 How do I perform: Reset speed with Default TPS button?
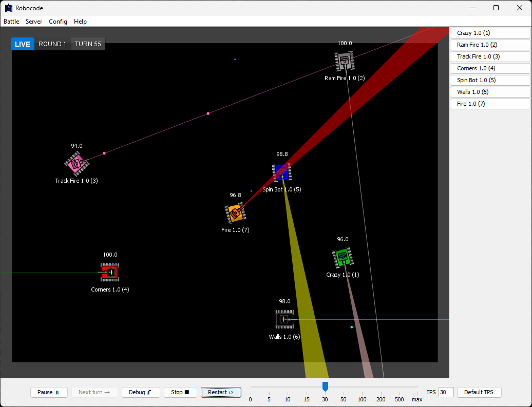(479, 392)
